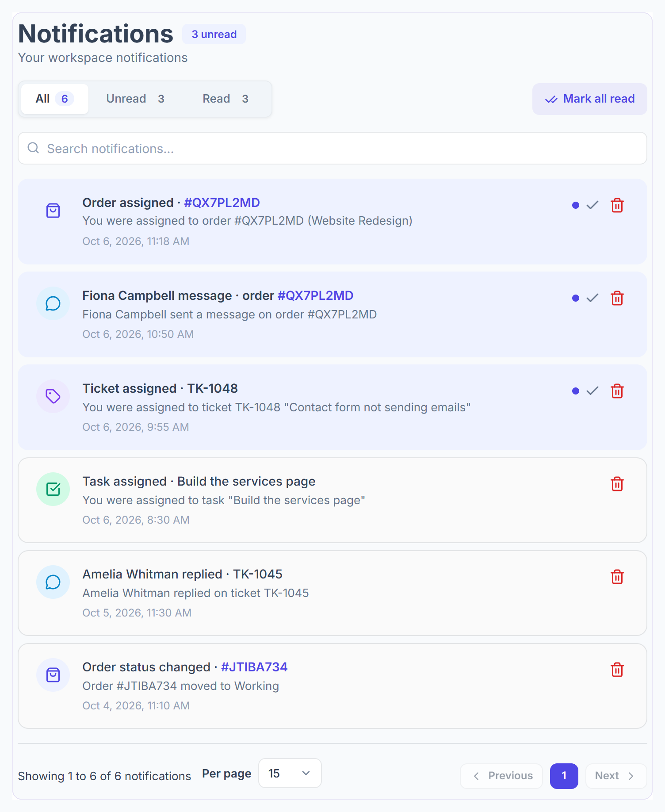
Task: Click "Showing 1 to 6 of 6 notifications"
Action: point(104,776)
